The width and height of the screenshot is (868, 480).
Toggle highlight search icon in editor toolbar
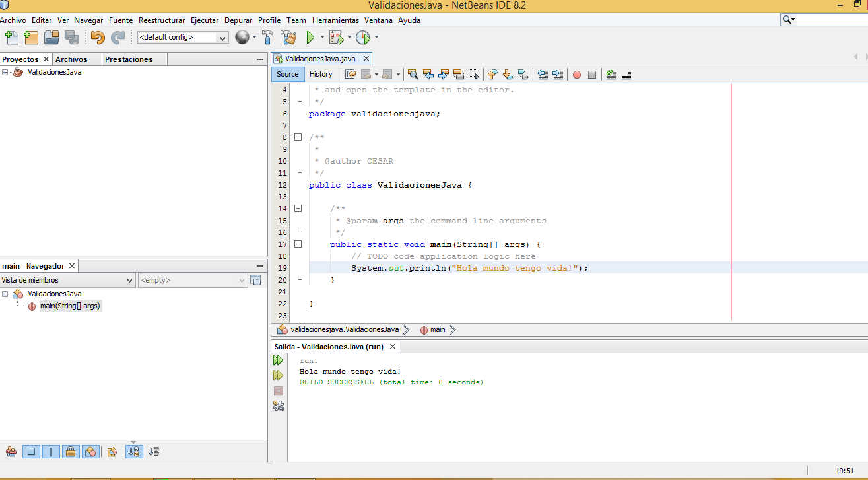[x=459, y=75]
